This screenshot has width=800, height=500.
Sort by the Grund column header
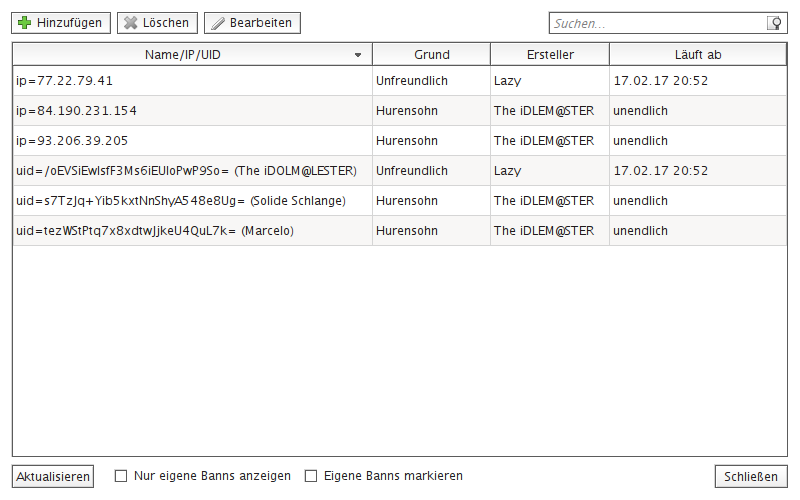[432, 55]
